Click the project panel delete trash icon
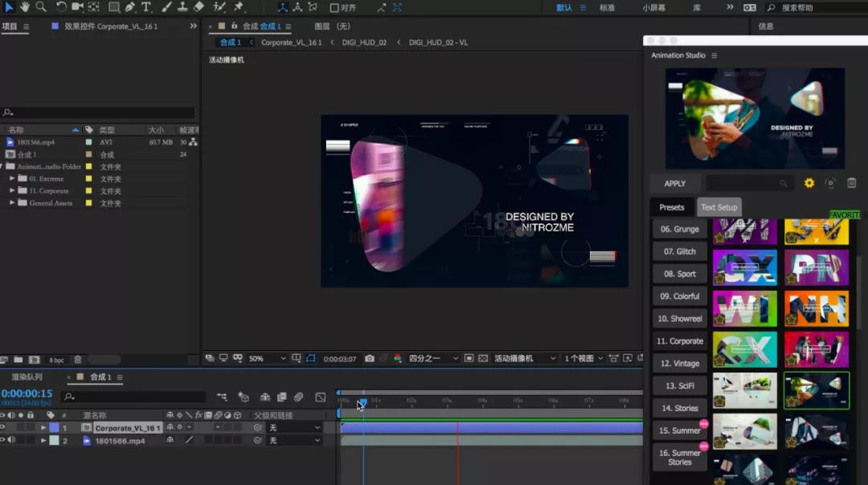This screenshot has width=868, height=485. click(78, 360)
